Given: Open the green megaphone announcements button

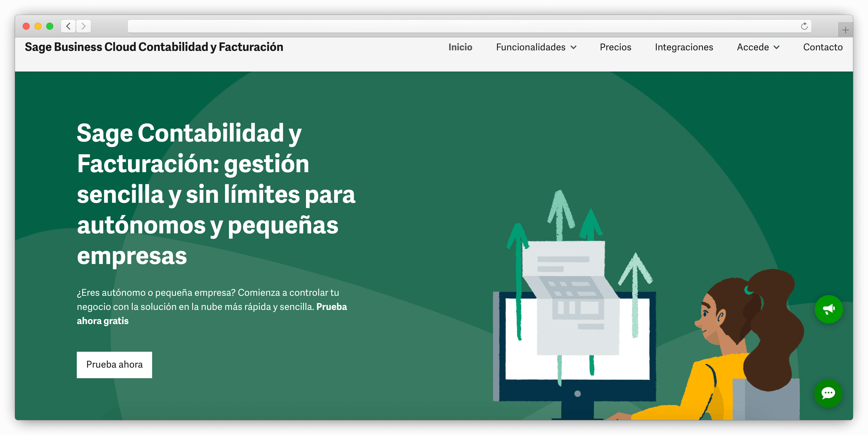Looking at the screenshot, I should (x=828, y=309).
